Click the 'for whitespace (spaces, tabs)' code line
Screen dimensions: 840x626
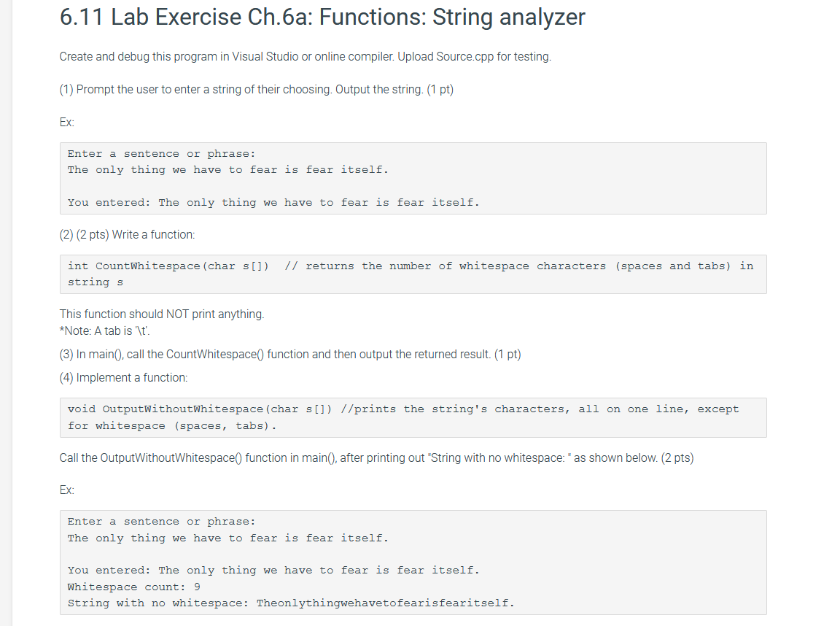(x=172, y=426)
